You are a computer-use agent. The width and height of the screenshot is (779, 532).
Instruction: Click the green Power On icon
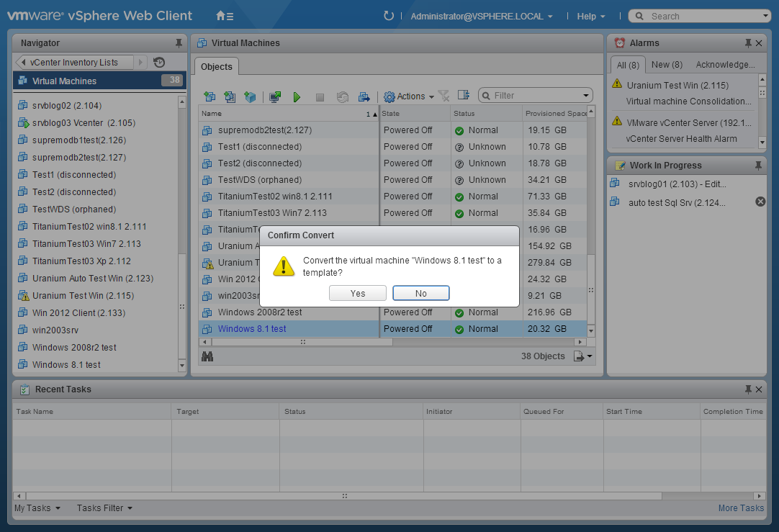point(297,97)
